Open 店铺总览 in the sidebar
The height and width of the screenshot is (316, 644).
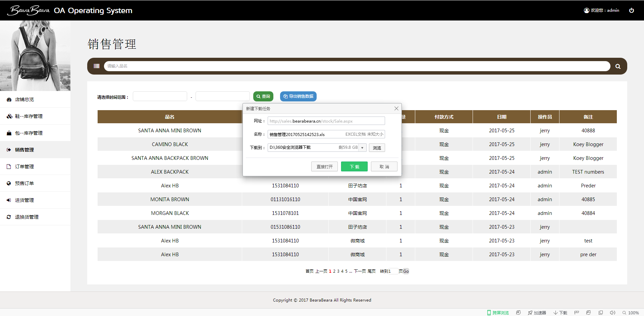24,99
